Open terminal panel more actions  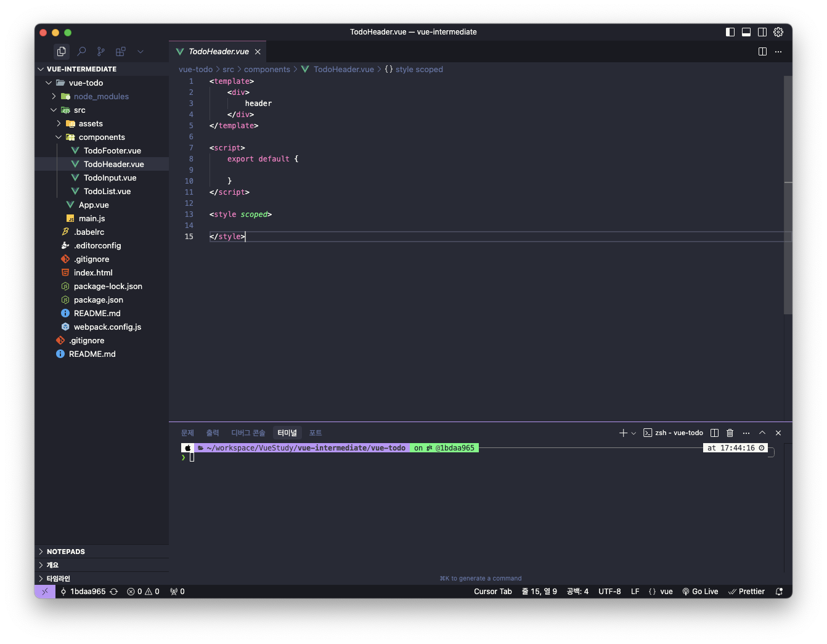coord(746,433)
